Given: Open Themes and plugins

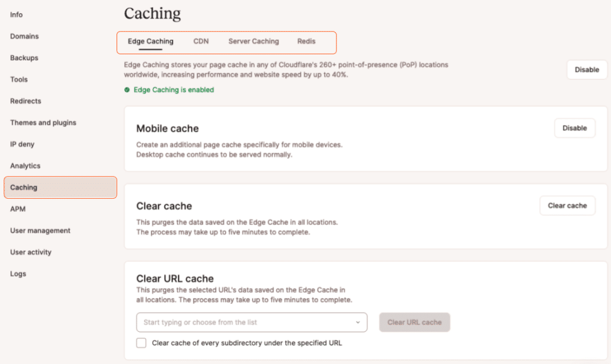Looking at the screenshot, I should (42, 122).
